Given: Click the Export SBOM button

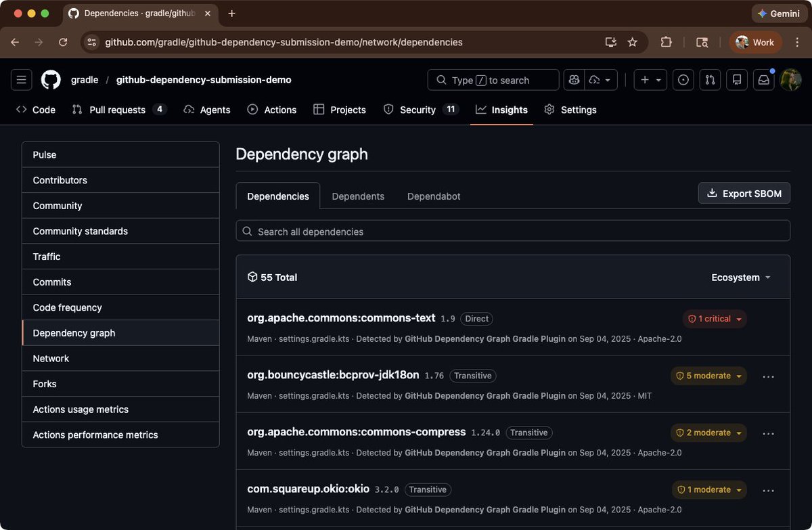Looking at the screenshot, I should point(744,193).
